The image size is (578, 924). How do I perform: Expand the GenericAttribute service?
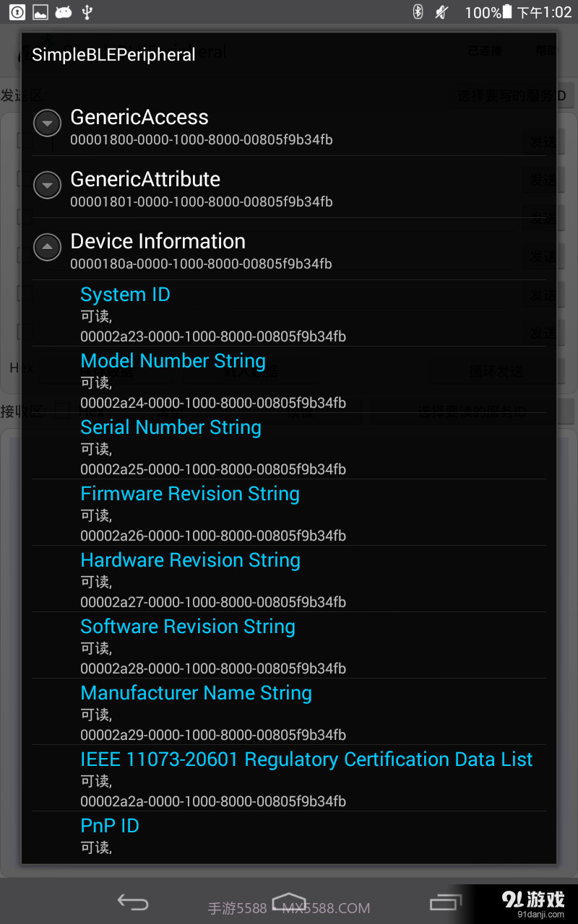click(47, 185)
